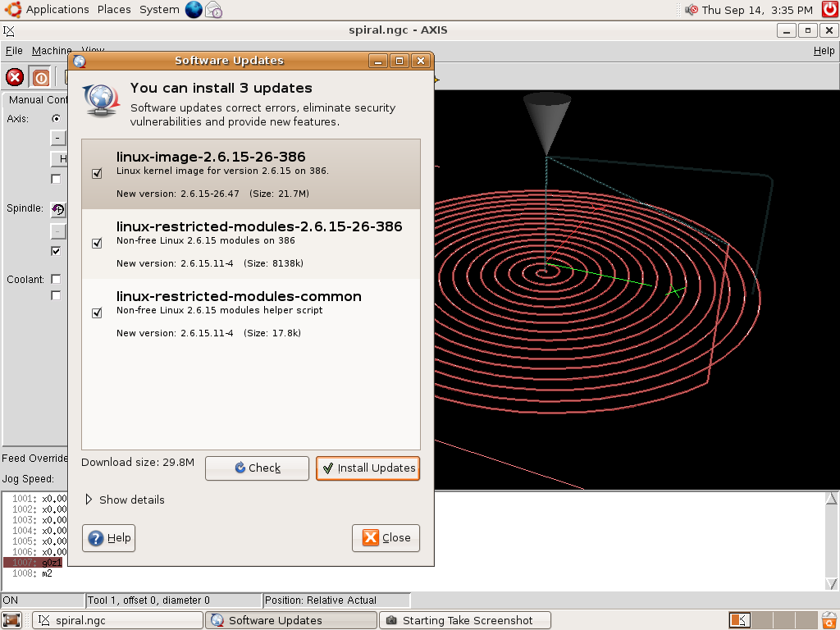Screen dimensions: 840x630
Task: Click the orange workspace switcher first workspace
Action: pyautogui.click(x=739, y=620)
